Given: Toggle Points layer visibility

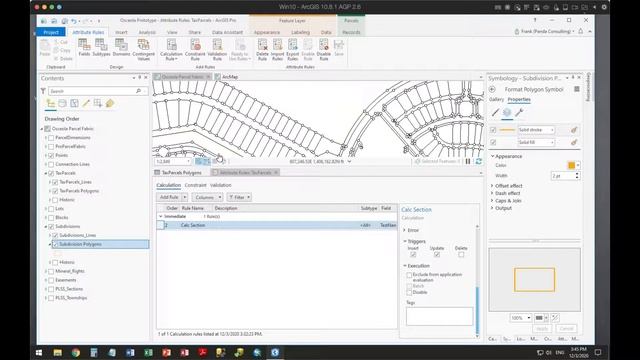Looking at the screenshot, I should click(51, 156).
